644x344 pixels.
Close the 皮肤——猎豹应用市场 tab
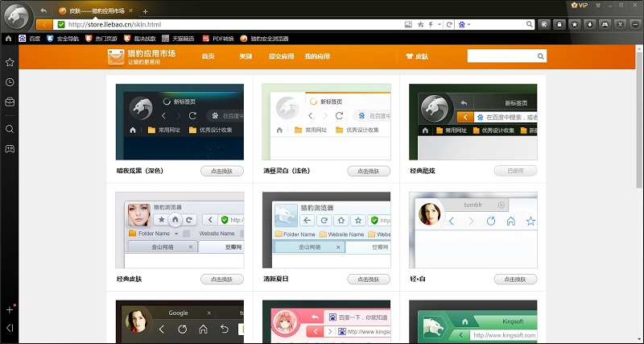coord(130,10)
